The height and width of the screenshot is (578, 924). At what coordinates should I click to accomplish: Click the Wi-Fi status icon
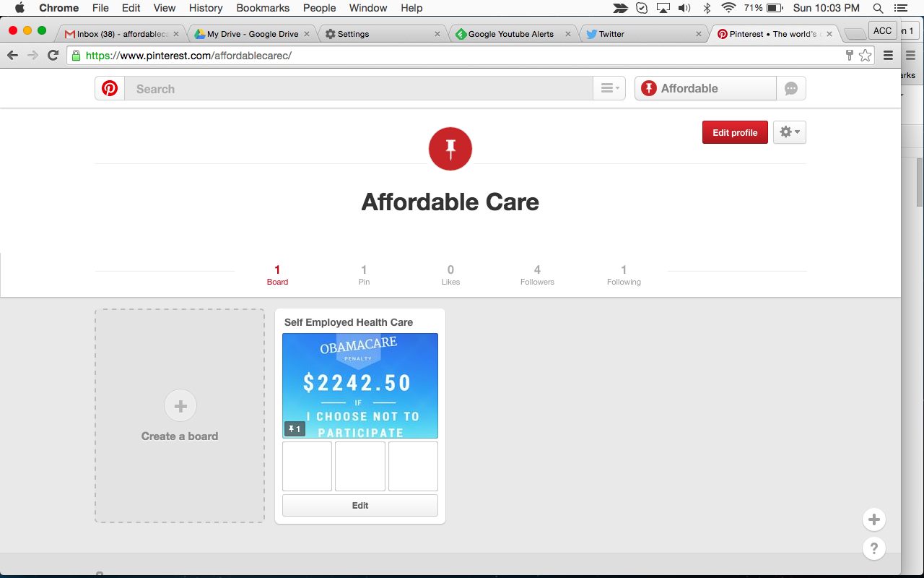pyautogui.click(x=729, y=8)
